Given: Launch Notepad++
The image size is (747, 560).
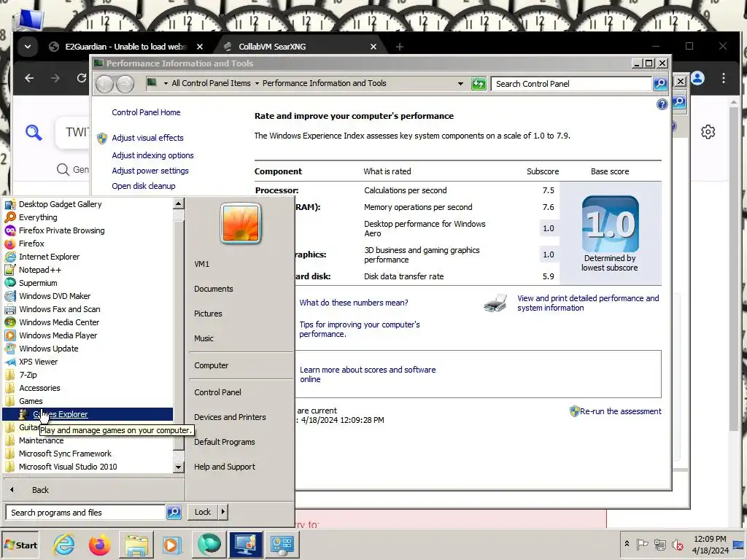Looking at the screenshot, I should coord(40,270).
